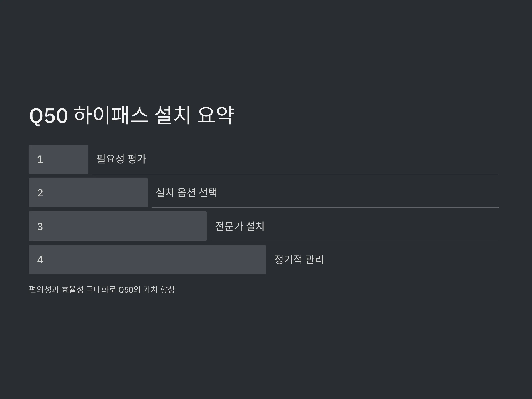Select the 필요성 평가 label
Image resolution: width=532 pixels, height=399 pixels.
click(x=121, y=159)
